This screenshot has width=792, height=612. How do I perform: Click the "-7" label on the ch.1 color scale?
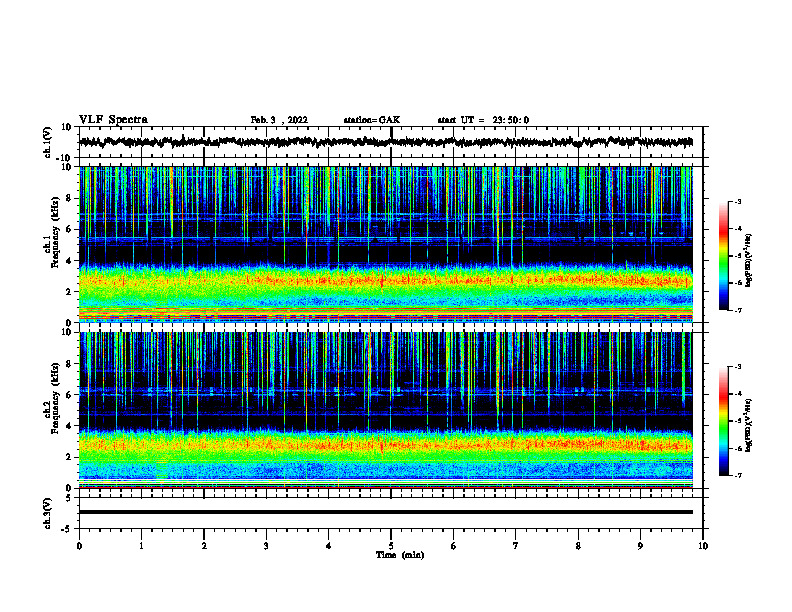coord(738,310)
